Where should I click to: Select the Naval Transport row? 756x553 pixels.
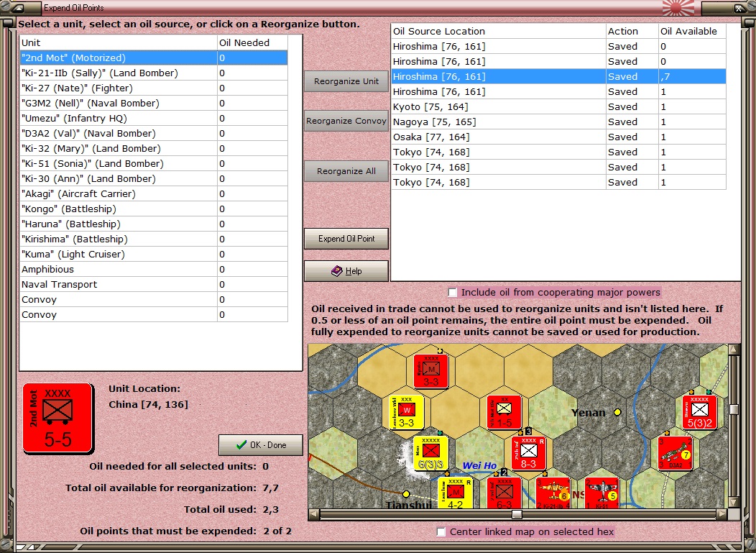154,285
